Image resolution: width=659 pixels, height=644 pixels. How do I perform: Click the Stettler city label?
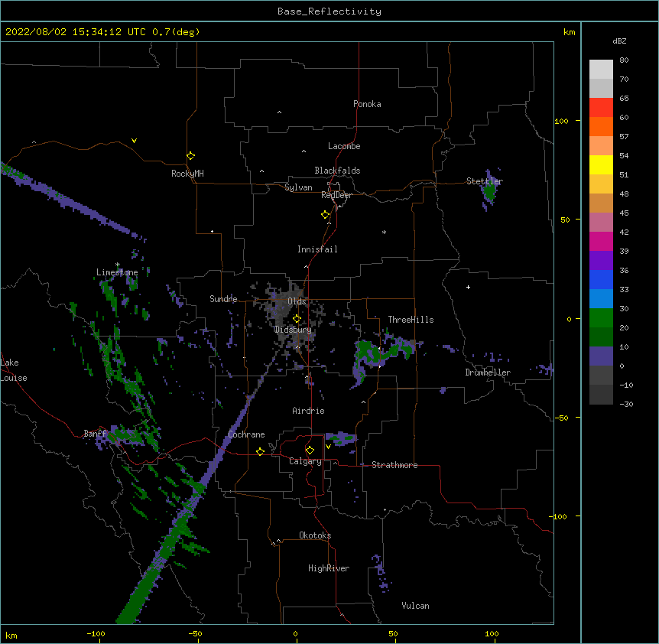(485, 181)
